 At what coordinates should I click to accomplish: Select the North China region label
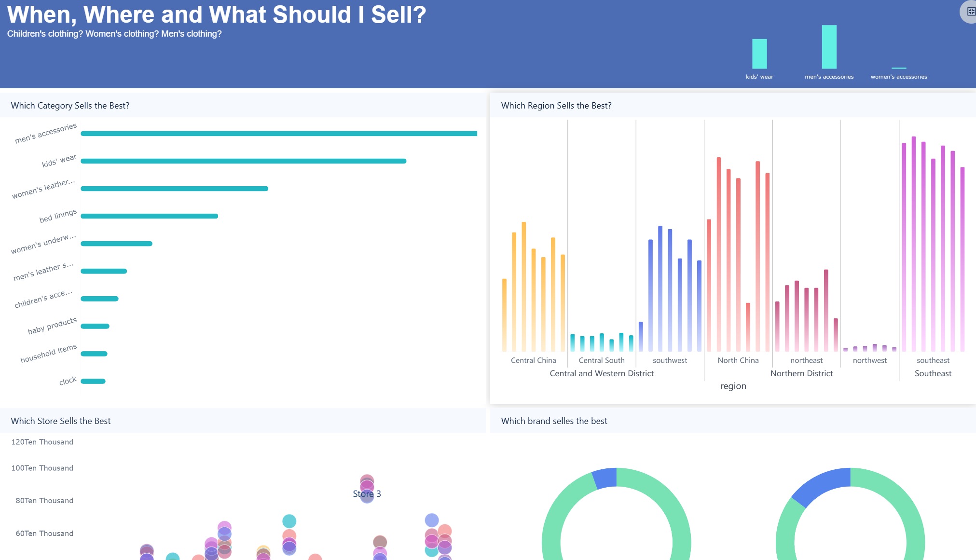point(738,360)
